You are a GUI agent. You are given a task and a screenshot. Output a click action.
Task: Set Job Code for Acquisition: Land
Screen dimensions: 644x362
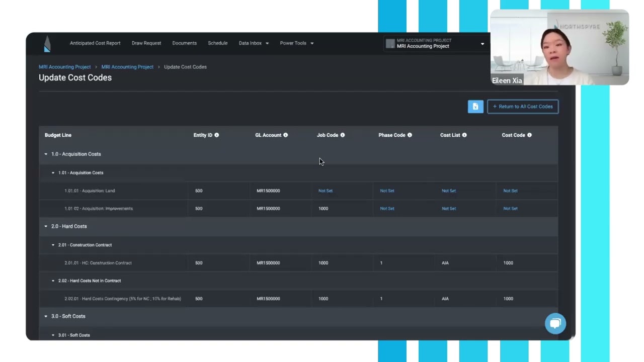(326, 191)
